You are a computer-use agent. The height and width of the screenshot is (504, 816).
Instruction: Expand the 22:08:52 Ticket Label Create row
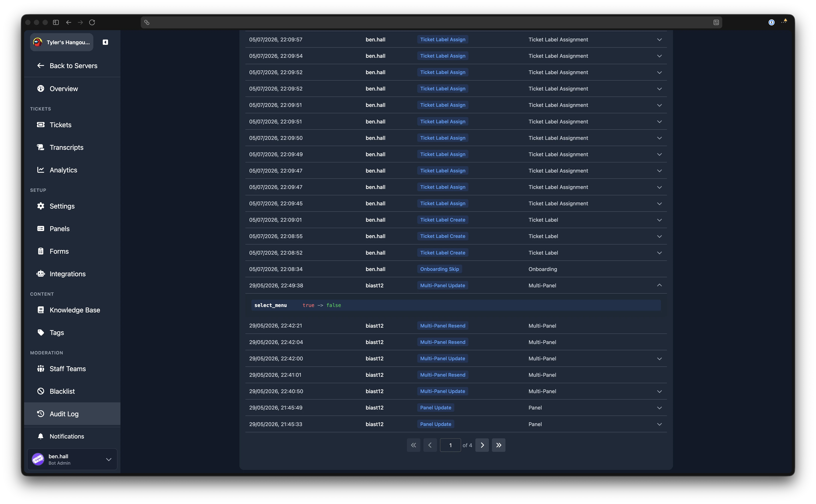659,253
